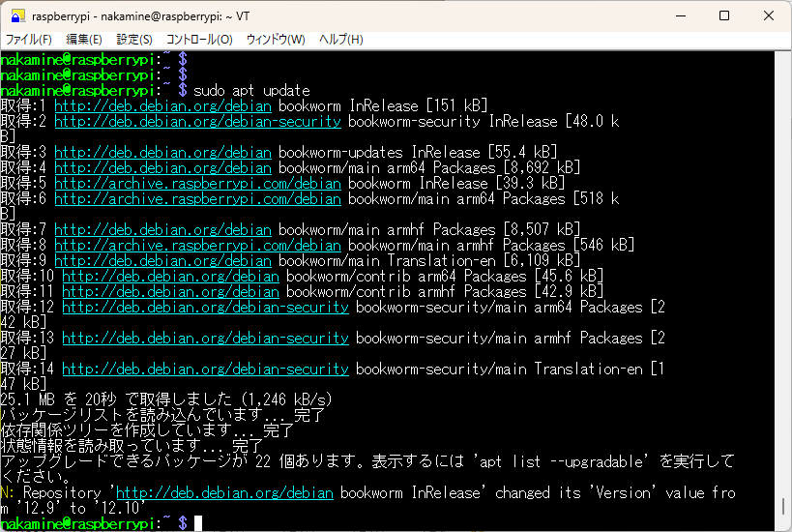Maximize the Tera Term window

[724, 16]
